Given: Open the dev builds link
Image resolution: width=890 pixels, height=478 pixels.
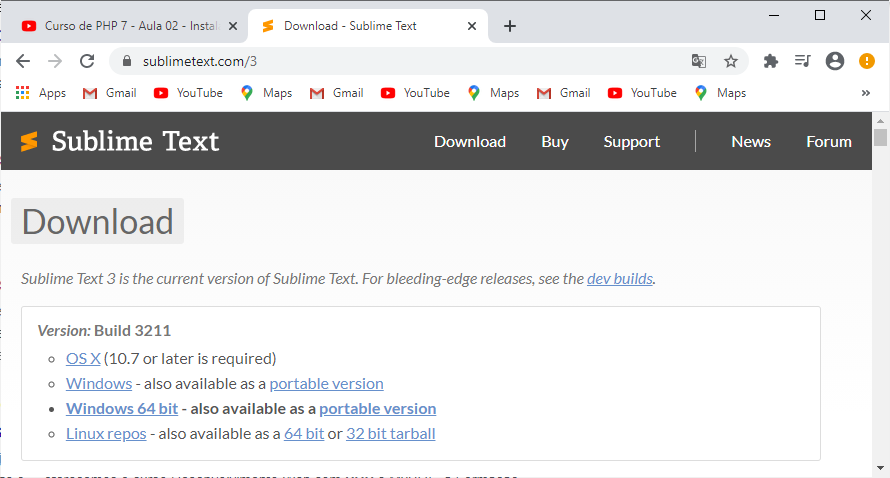Looking at the screenshot, I should tap(620, 279).
